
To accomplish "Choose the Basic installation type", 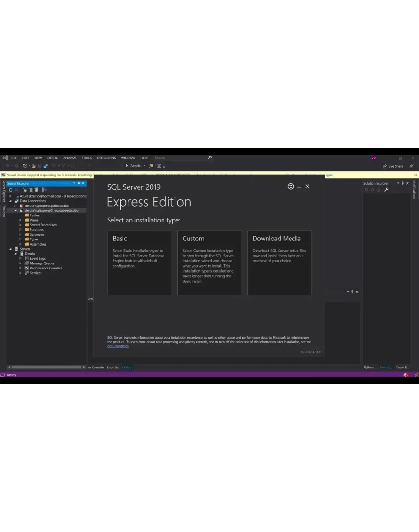I will (140, 263).
